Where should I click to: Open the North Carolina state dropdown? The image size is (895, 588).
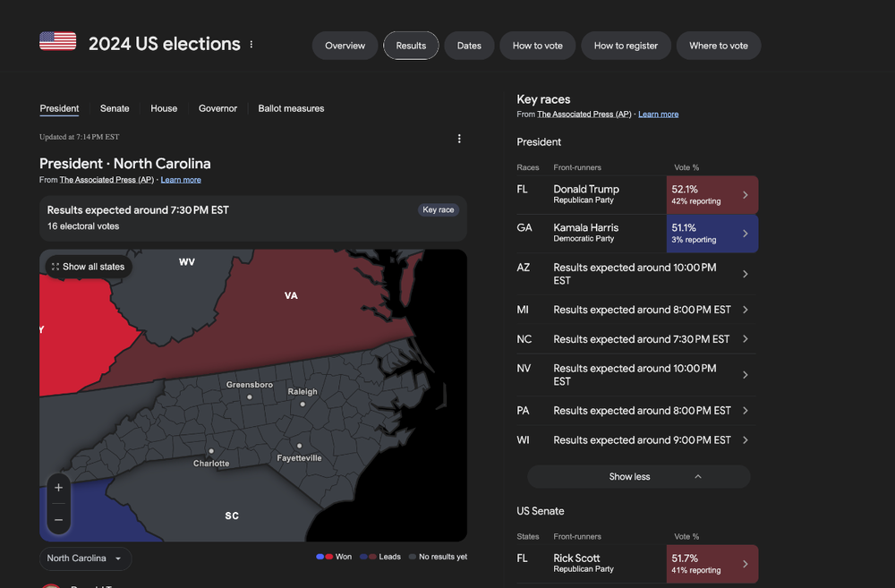(x=85, y=558)
